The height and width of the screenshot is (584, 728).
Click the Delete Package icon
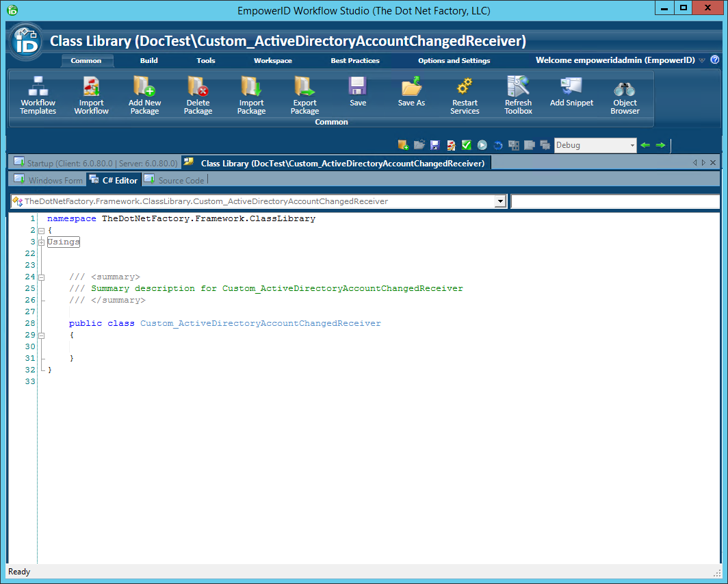(198, 94)
